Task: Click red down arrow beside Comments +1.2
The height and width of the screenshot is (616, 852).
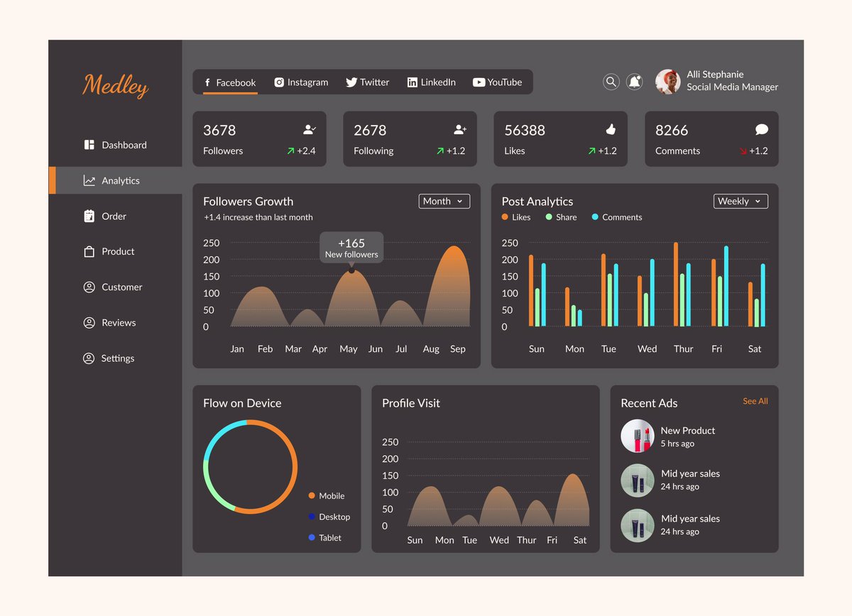Action: 743,151
